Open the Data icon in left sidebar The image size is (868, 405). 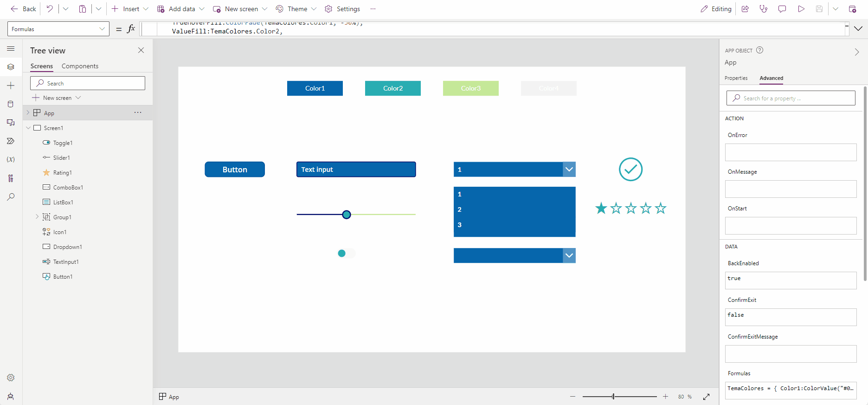click(11, 104)
